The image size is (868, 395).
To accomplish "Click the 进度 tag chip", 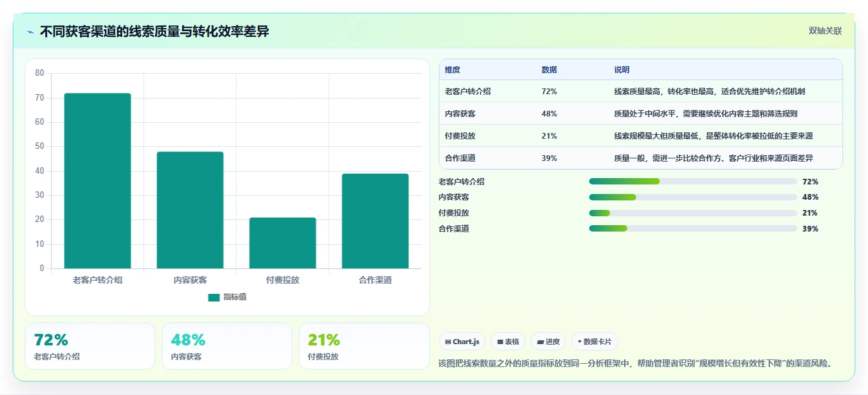I will [548, 342].
